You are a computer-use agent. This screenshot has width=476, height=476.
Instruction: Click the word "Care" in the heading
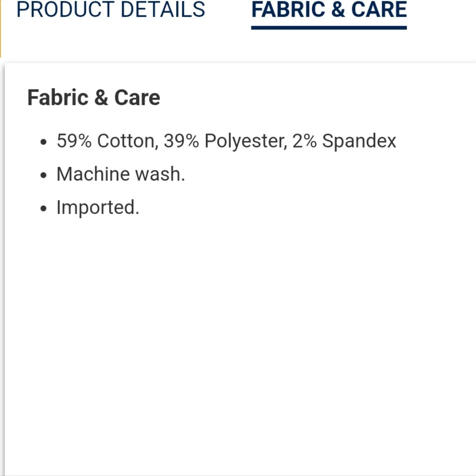tap(137, 98)
